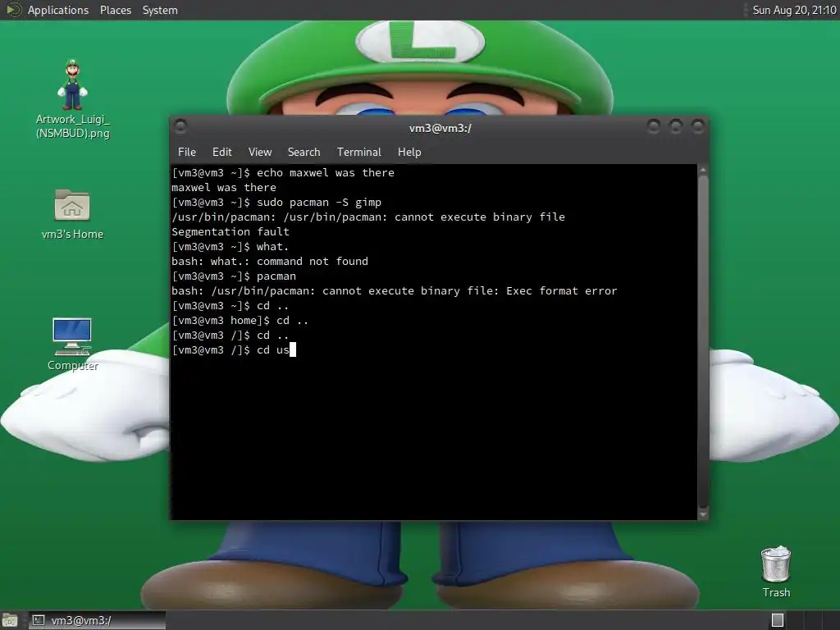Click the terminal title bar text vm3@vm3:/
Viewport: 840px width, 630px height.
click(x=440, y=128)
